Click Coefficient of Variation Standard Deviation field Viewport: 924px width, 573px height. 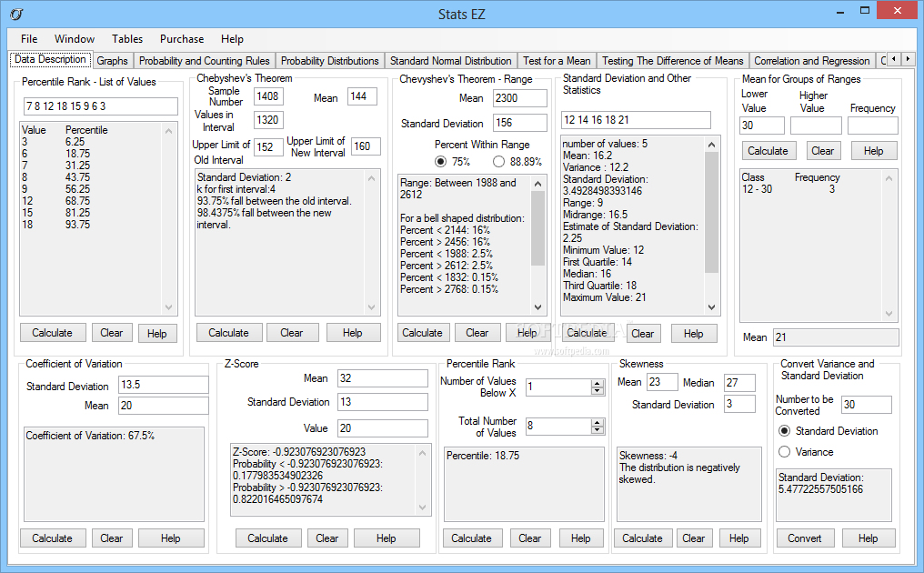tap(163, 385)
